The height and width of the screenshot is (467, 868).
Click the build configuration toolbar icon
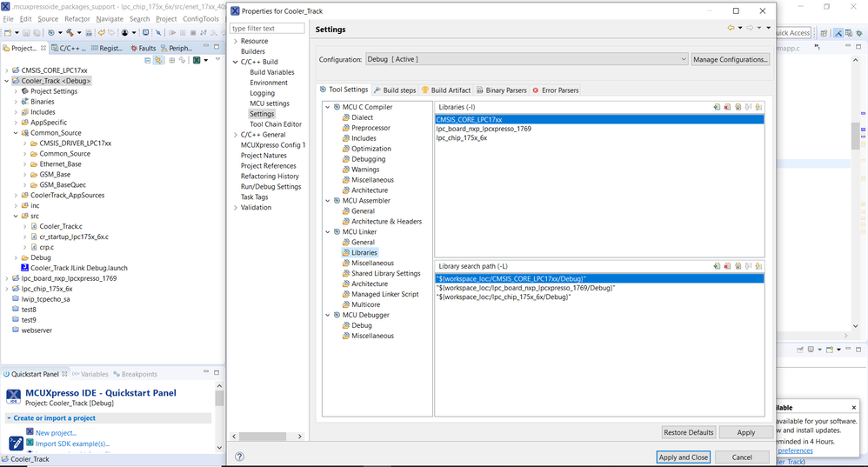51,33
